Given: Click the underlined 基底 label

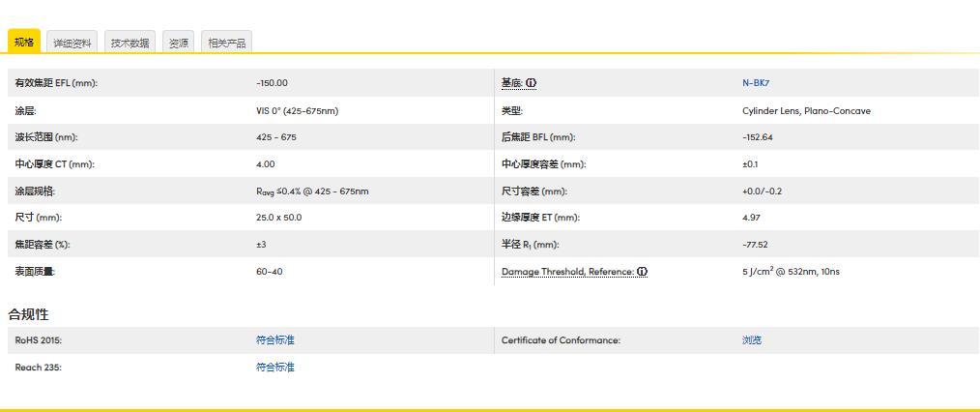Looking at the screenshot, I should 511,83.
